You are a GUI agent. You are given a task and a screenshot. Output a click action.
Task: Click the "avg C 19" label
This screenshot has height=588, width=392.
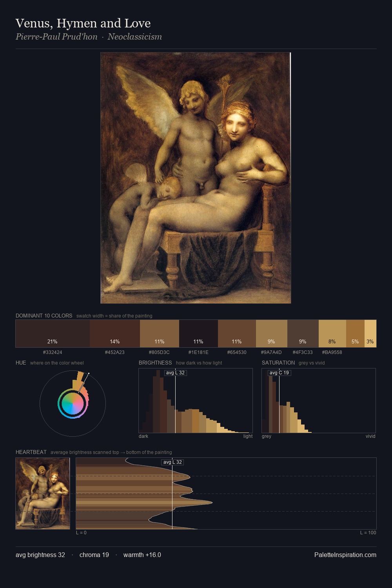(x=279, y=373)
